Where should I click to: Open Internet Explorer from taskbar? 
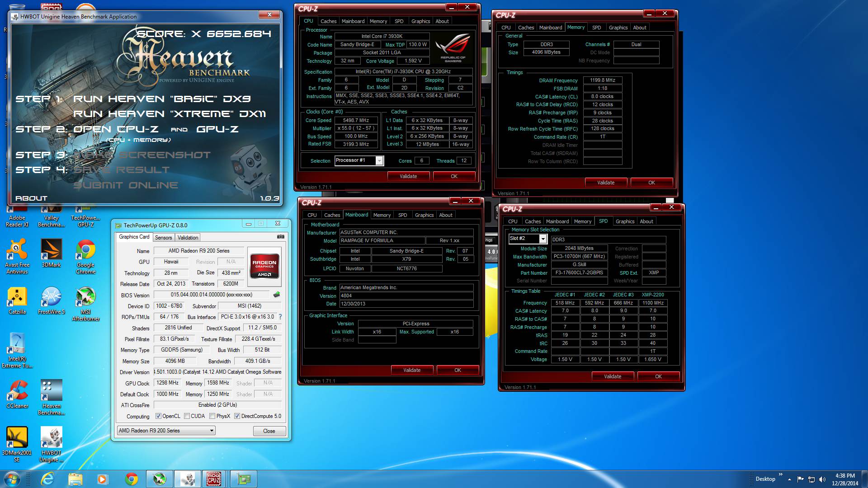[x=47, y=479]
